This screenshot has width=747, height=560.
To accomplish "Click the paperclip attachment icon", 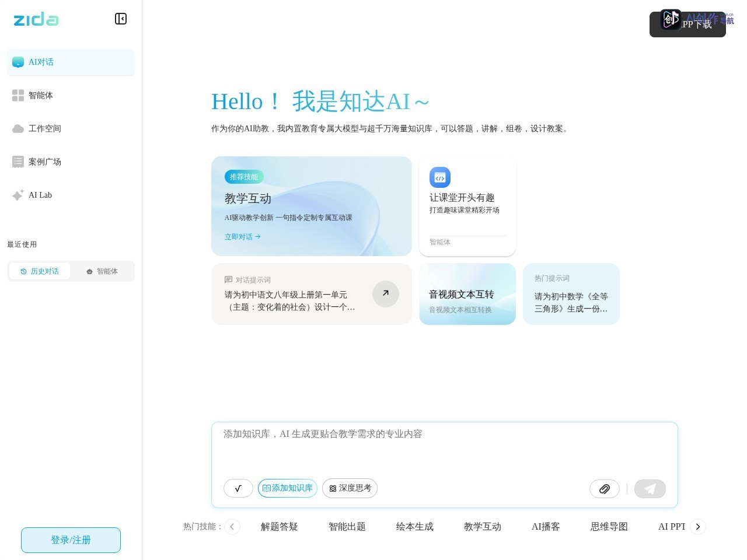I will coord(605,489).
